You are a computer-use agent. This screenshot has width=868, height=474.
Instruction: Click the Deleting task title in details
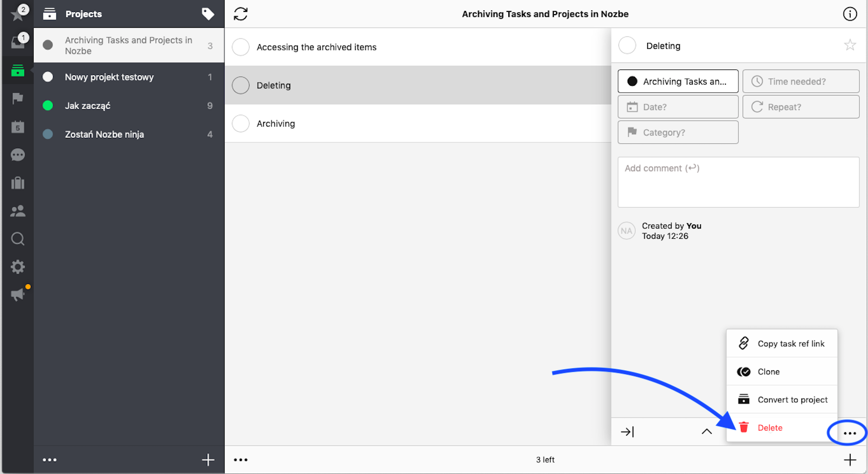click(x=663, y=46)
